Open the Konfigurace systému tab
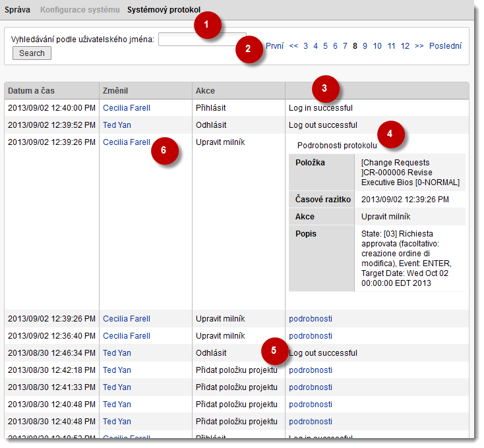 80,10
